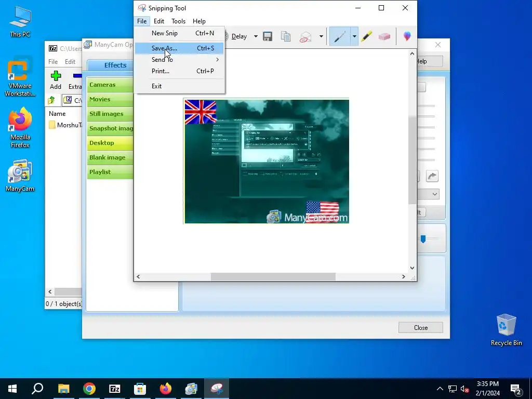Click 7-Zip scrollbar left arrow

[x=50, y=292]
